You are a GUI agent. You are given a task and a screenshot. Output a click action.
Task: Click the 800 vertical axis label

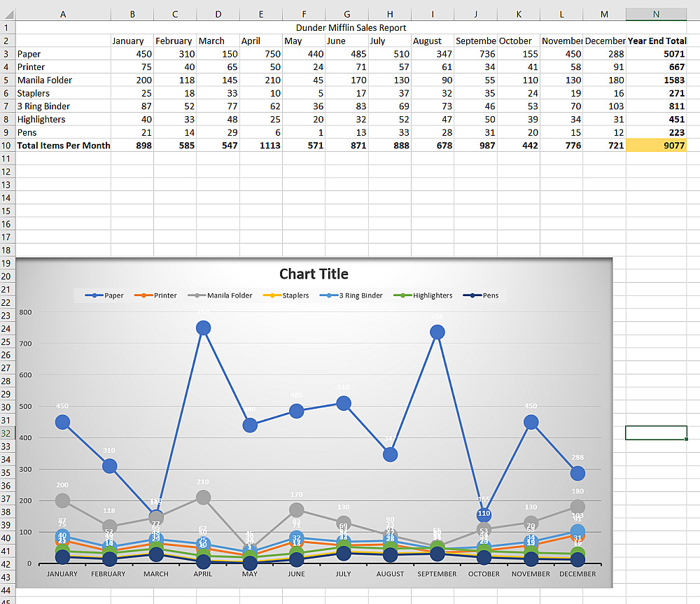pos(25,312)
